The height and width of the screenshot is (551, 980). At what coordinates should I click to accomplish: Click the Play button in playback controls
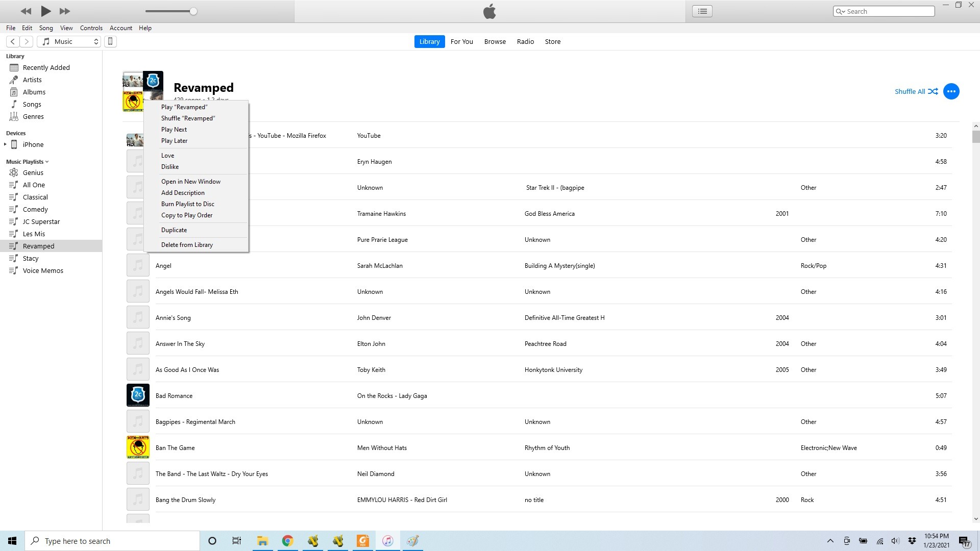(45, 11)
